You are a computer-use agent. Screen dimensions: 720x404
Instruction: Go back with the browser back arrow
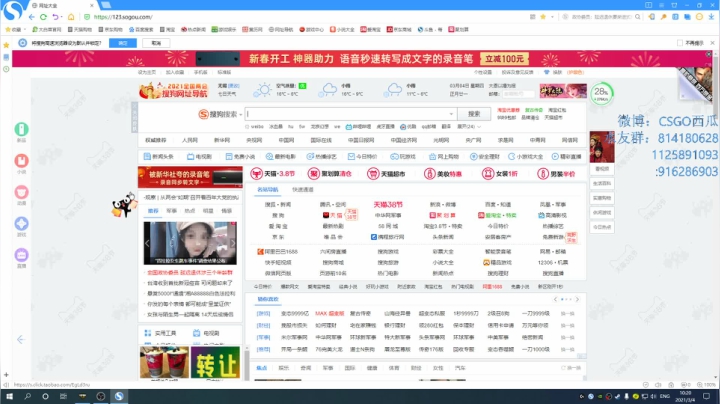[31, 17]
